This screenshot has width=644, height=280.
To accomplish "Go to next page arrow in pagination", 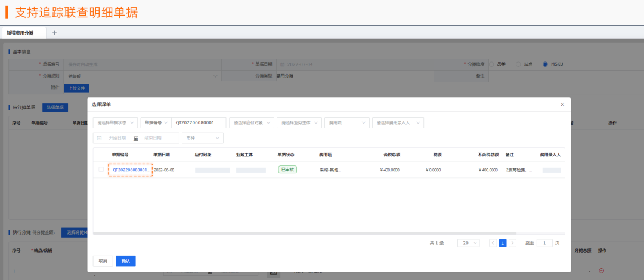I will [512, 243].
